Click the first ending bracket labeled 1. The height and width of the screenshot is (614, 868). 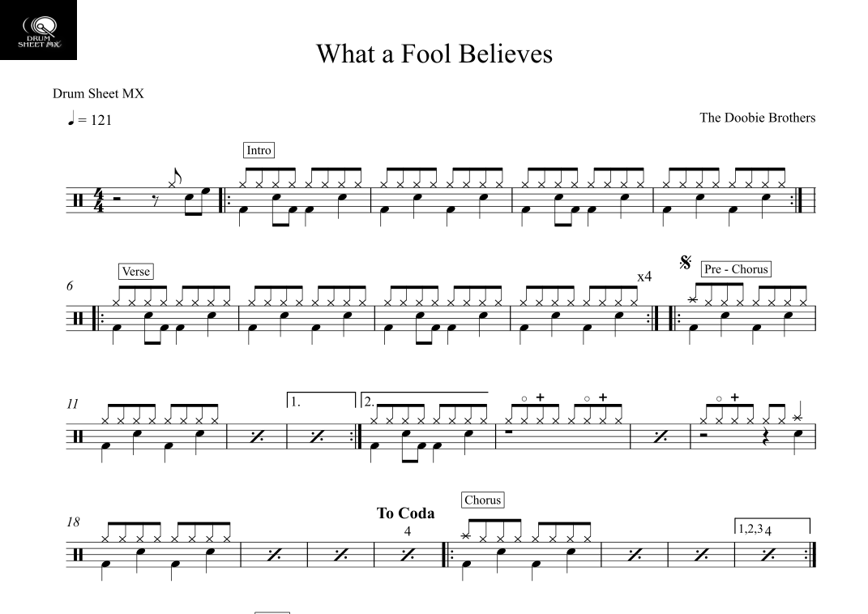pos(321,400)
